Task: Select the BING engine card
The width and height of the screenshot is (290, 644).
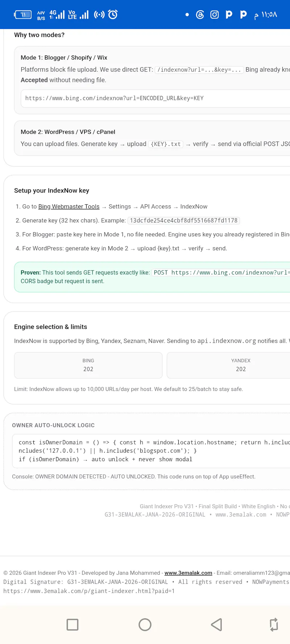Action: click(88, 365)
